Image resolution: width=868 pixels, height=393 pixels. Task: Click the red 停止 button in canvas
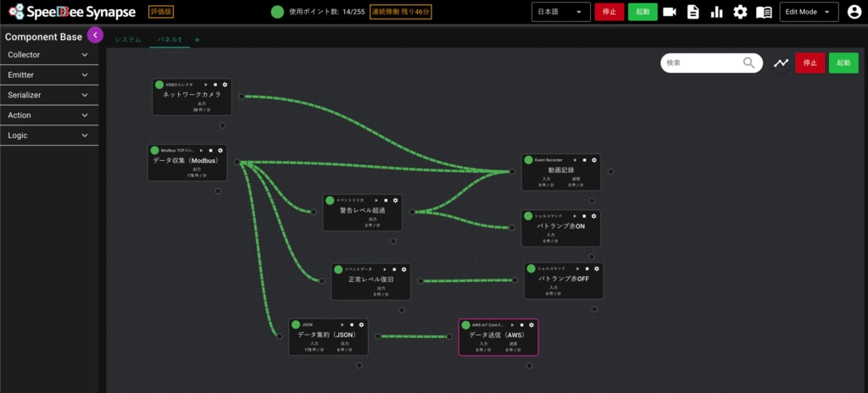(x=810, y=63)
